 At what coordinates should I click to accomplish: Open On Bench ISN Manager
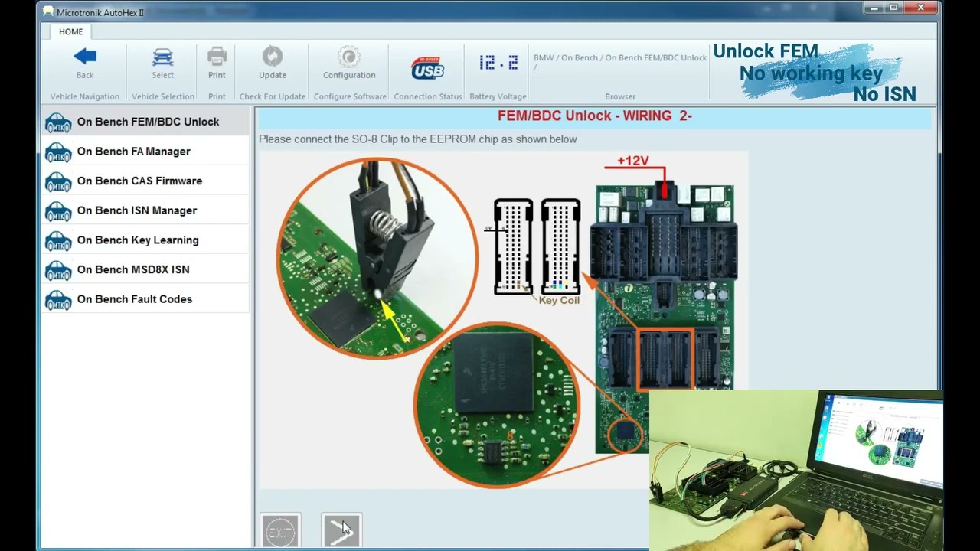click(x=145, y=210)
